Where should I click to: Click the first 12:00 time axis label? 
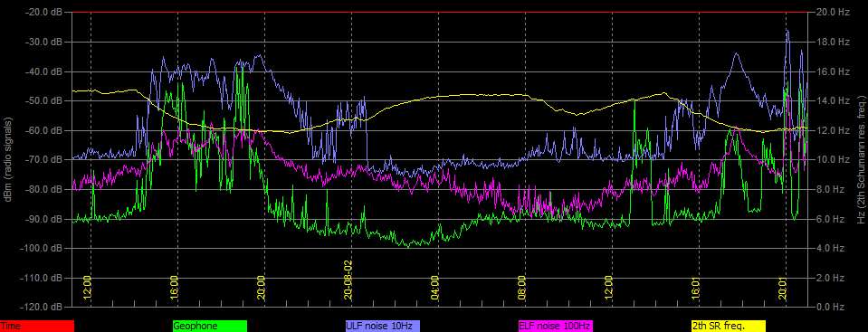coord(87,287)
